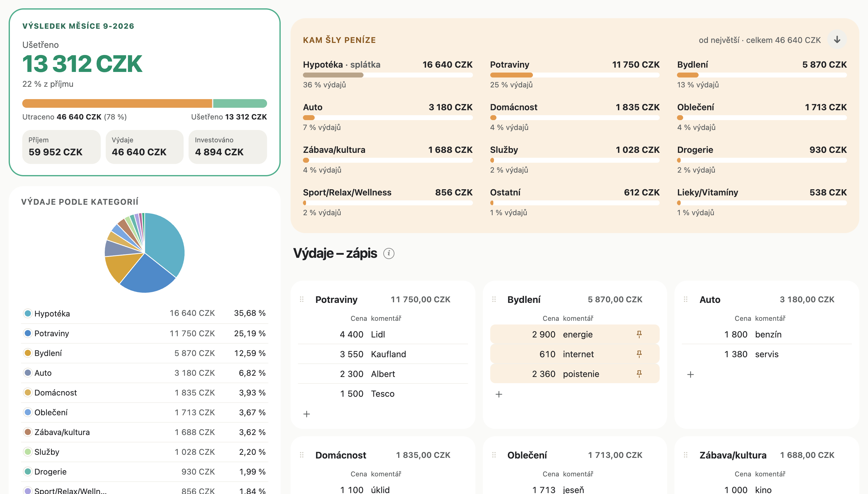
Task: Select the Potraviny legend row
Action: point(144,333)
